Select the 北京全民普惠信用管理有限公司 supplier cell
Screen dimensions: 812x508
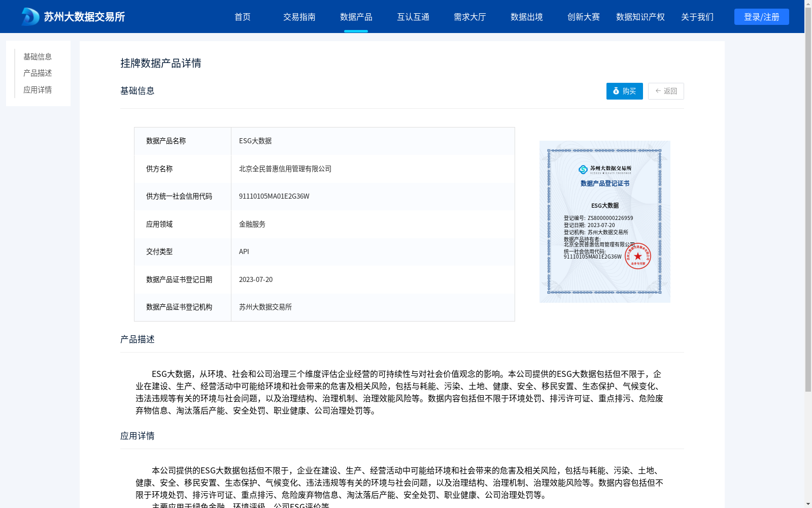tap(373, 169)
